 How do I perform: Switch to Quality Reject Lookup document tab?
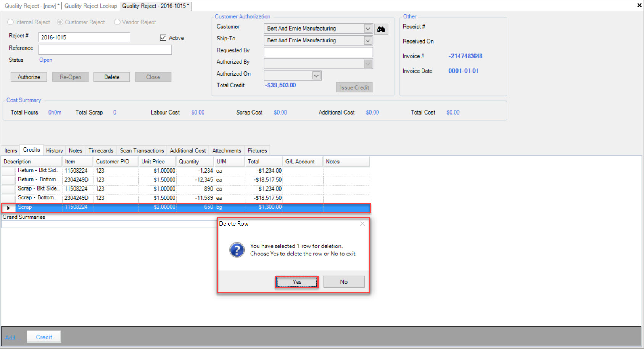point(91,6)
